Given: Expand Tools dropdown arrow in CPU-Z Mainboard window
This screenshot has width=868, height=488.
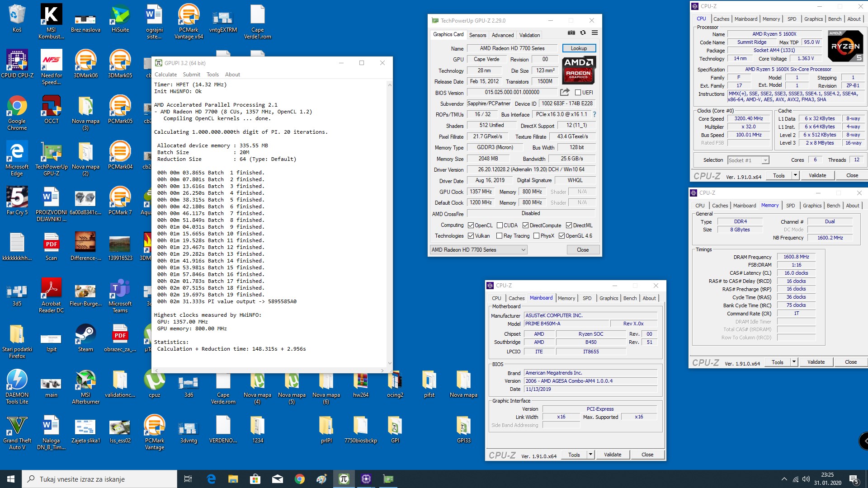Looking at the screenshot, I should coord(590,455).
